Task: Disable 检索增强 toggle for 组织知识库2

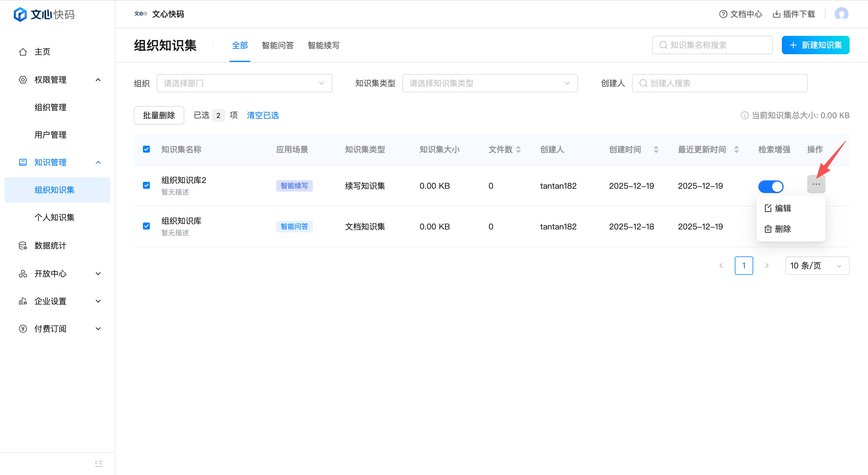Action: click(x=771, y=186)
